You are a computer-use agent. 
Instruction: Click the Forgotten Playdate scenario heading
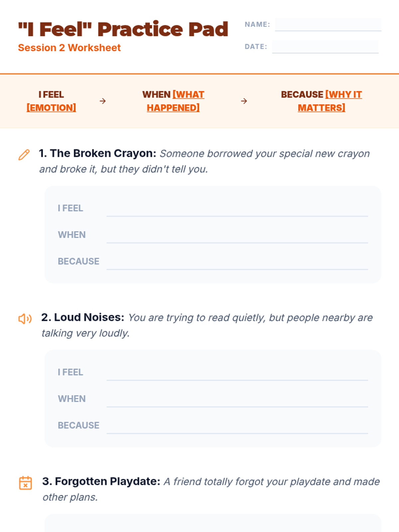[x=101, y=481]
